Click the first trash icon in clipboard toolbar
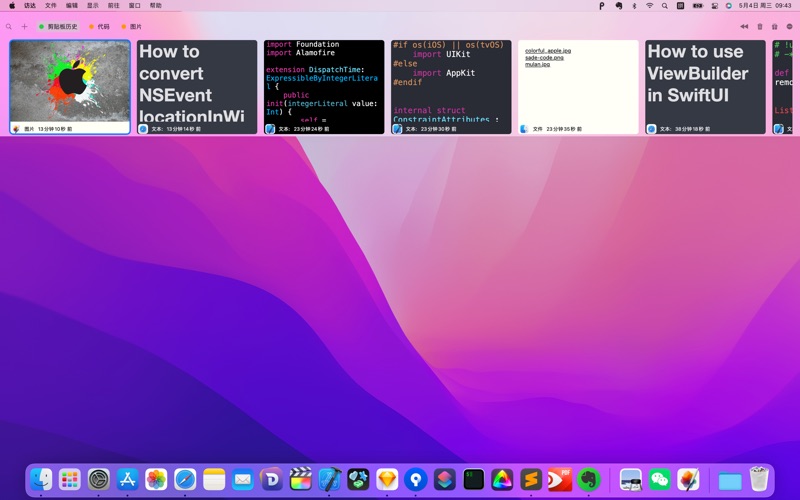800x500 pixels. click(759, 27)
